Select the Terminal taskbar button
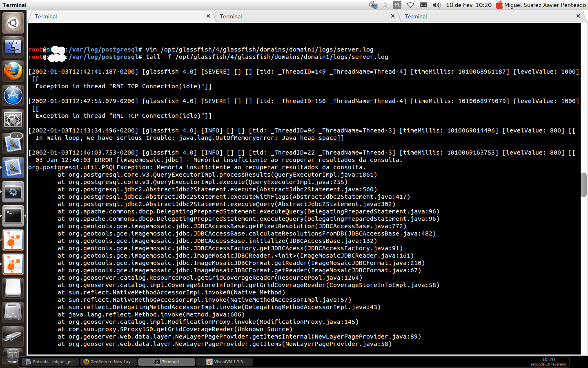The image size is (588, 368). 166,362
